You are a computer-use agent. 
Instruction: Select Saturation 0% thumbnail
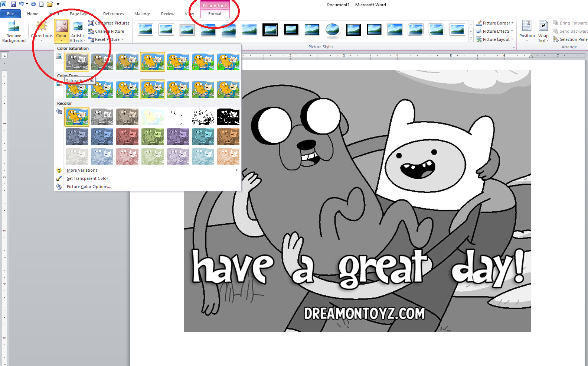pos(77,62)
